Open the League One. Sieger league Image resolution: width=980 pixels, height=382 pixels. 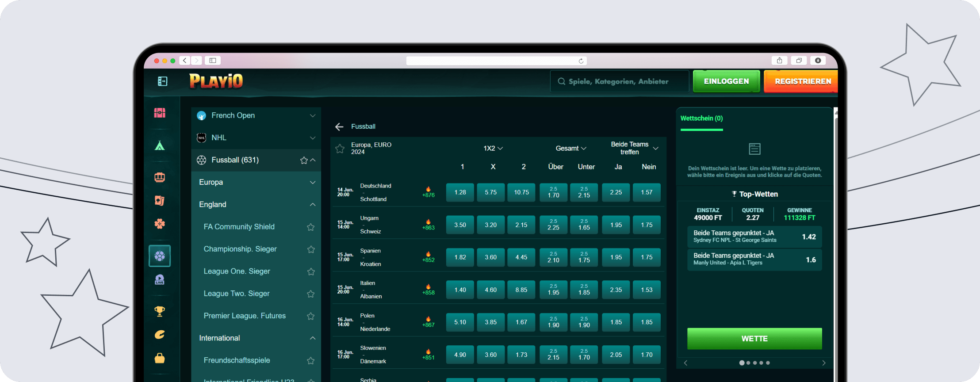(237, 271)
